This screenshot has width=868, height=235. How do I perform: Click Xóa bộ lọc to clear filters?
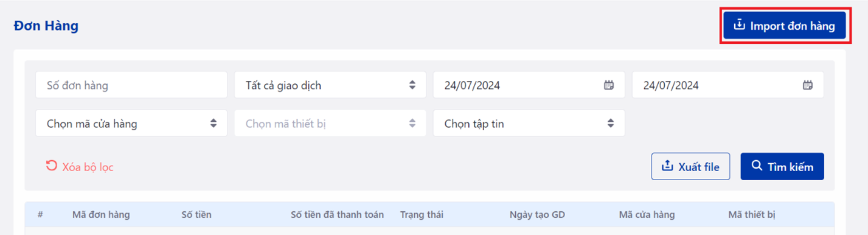[x=88, y=167]
